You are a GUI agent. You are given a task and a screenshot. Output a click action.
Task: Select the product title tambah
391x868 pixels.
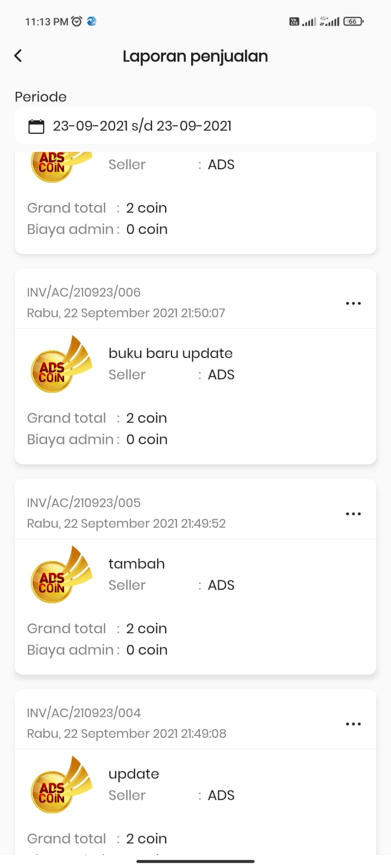tap(136, 564)
